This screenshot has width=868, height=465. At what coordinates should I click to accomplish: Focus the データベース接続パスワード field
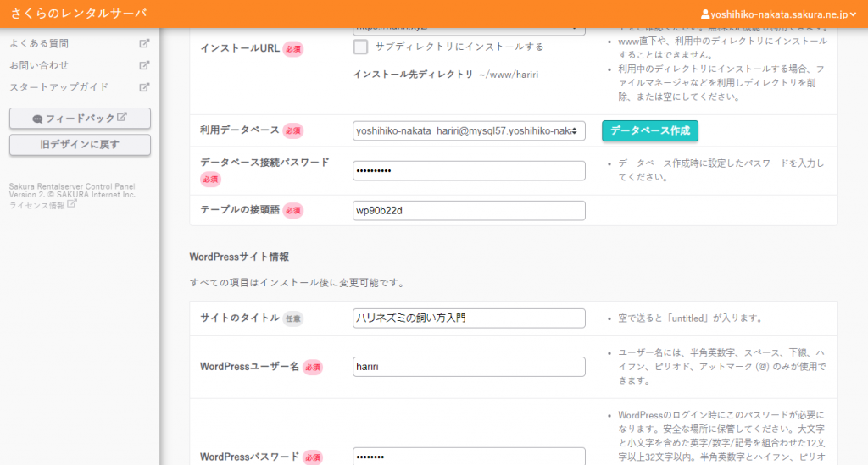pyautogui.click(x=469, y=170)
